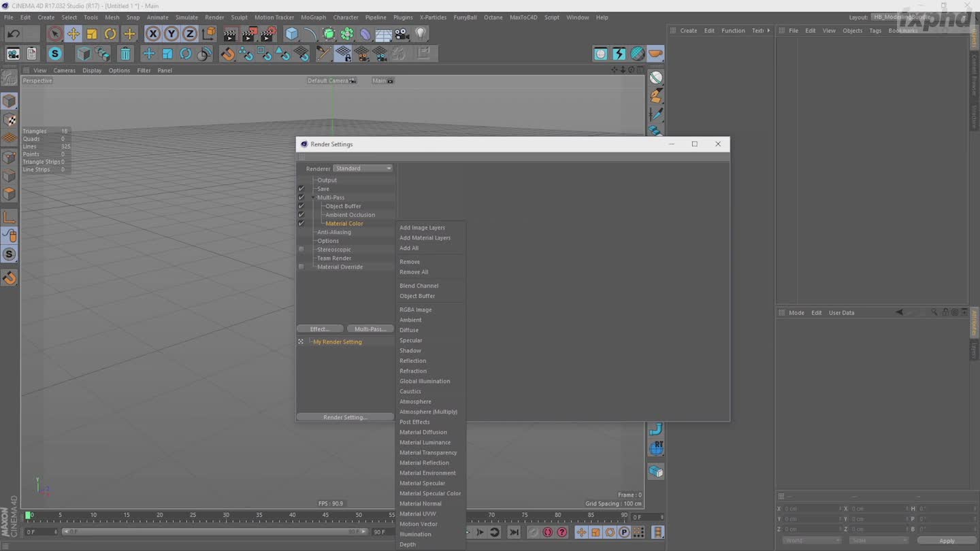Activate the Move tool

pos(73,33)
